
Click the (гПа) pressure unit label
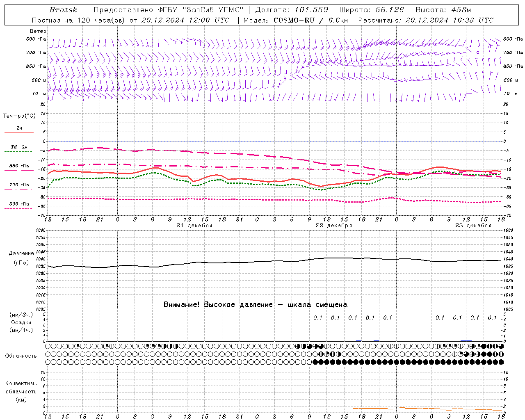(21, 263)
